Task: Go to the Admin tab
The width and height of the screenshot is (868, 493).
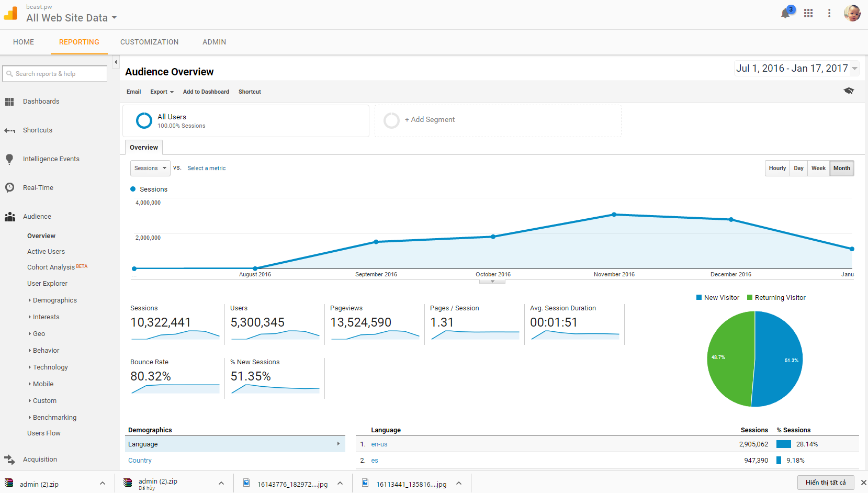Action: coord(214,42)
